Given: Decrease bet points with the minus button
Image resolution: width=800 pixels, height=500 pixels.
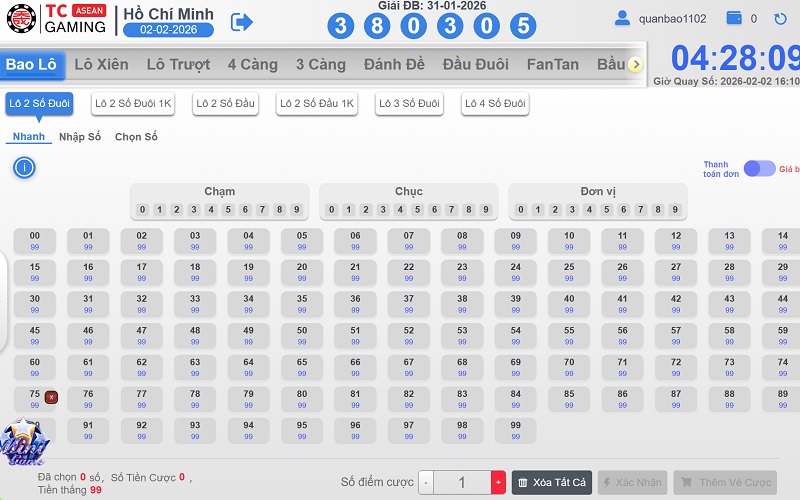Looking at the screenshot, I should (x=426, y=483).
